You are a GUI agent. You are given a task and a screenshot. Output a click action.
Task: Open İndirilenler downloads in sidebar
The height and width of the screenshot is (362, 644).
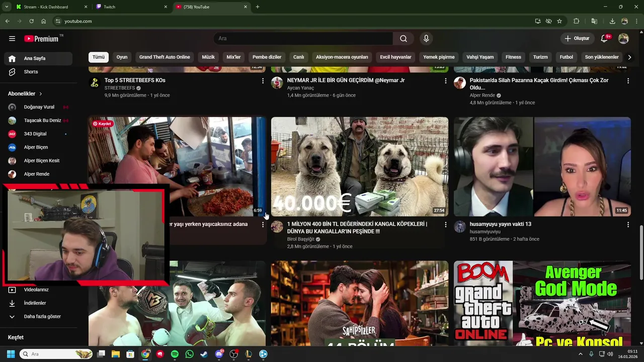point(38,303)
